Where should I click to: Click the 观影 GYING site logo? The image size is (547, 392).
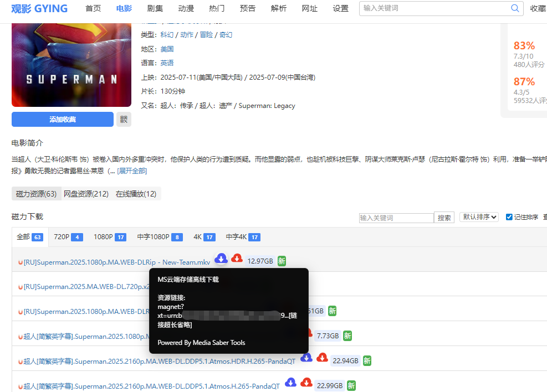[x=39, y=8]
